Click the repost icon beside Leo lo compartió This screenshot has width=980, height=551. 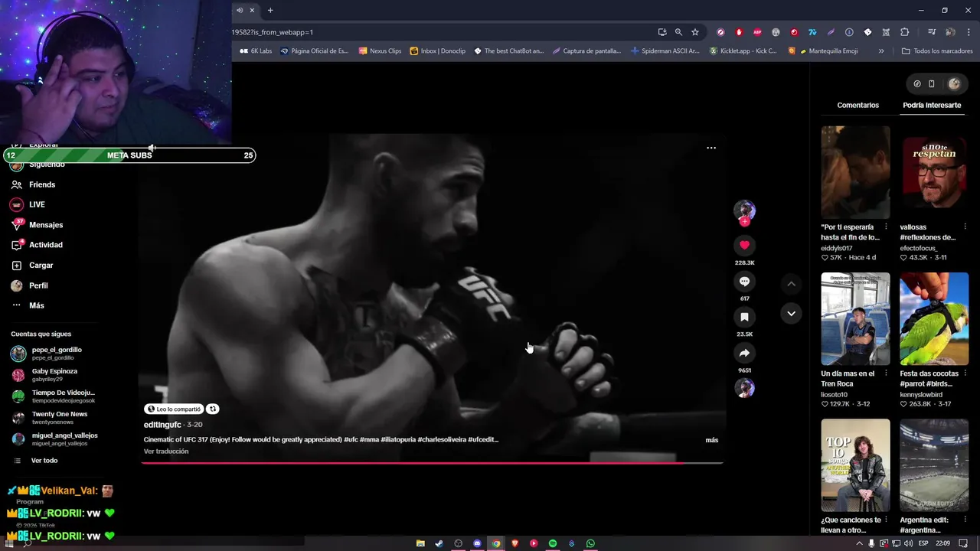(x=214, y=409)
